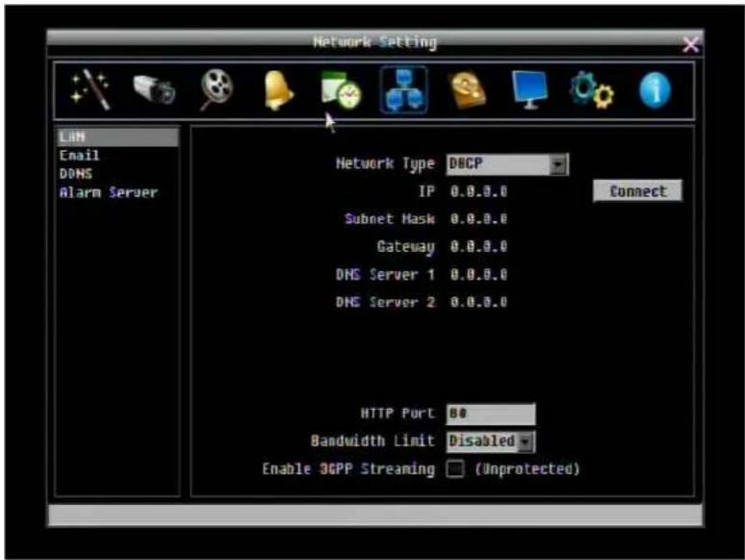Click the Gateway address value
Viewport: 745px width, 560px height.
coord(478,246)
